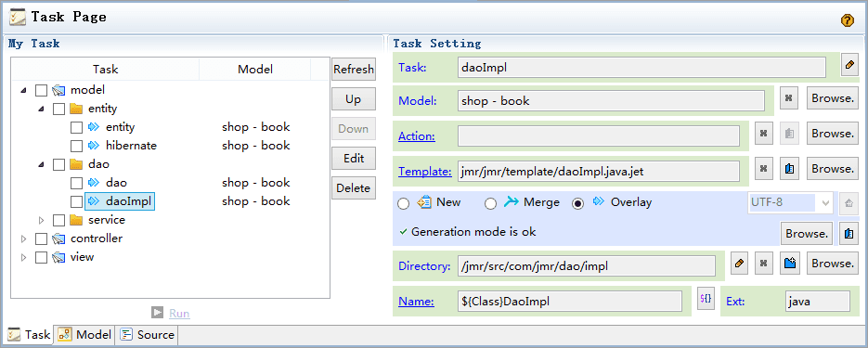
Task: Click the Run link below the tree
Action: click(179, 314)
